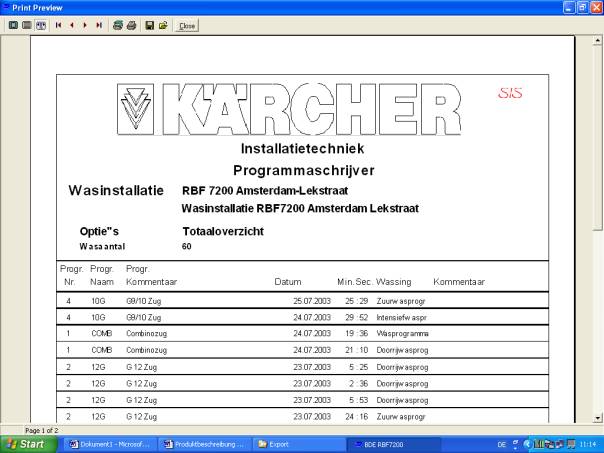Click the 'Programmaschrijver' heading
Screen dimensions: 604x453
304,171
